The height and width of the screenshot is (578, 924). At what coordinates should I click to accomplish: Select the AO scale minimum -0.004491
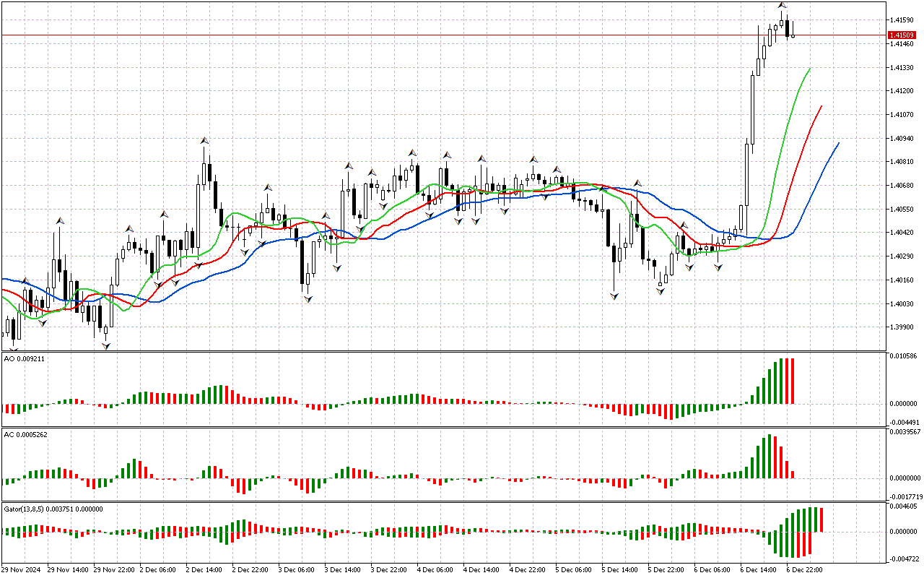coord(903,423)
